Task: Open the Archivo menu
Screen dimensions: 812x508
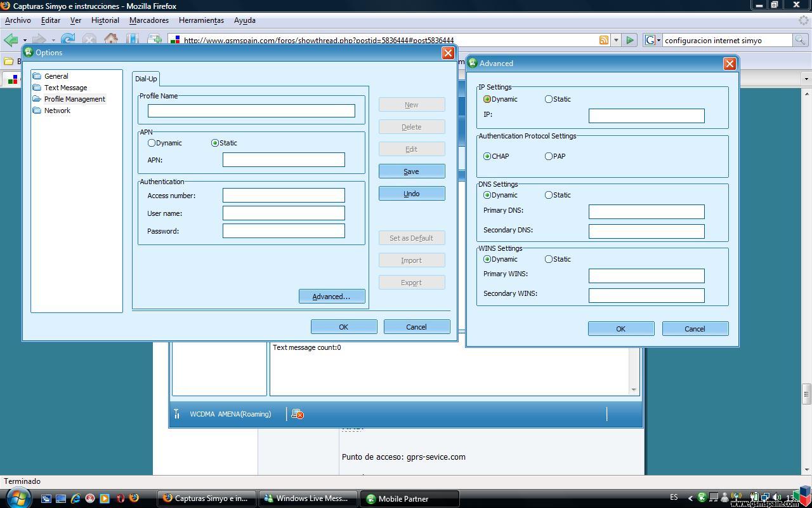Action: (x=18, y=20)
